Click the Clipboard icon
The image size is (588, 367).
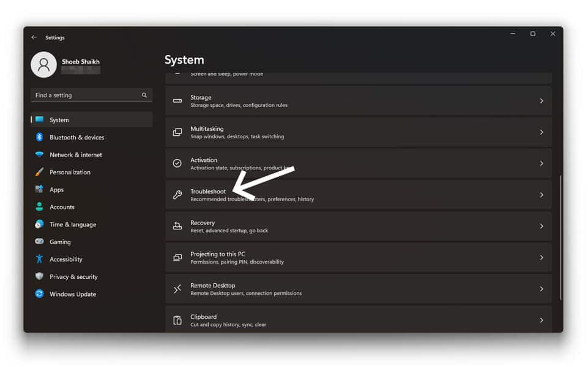click(x=177, y=320)
